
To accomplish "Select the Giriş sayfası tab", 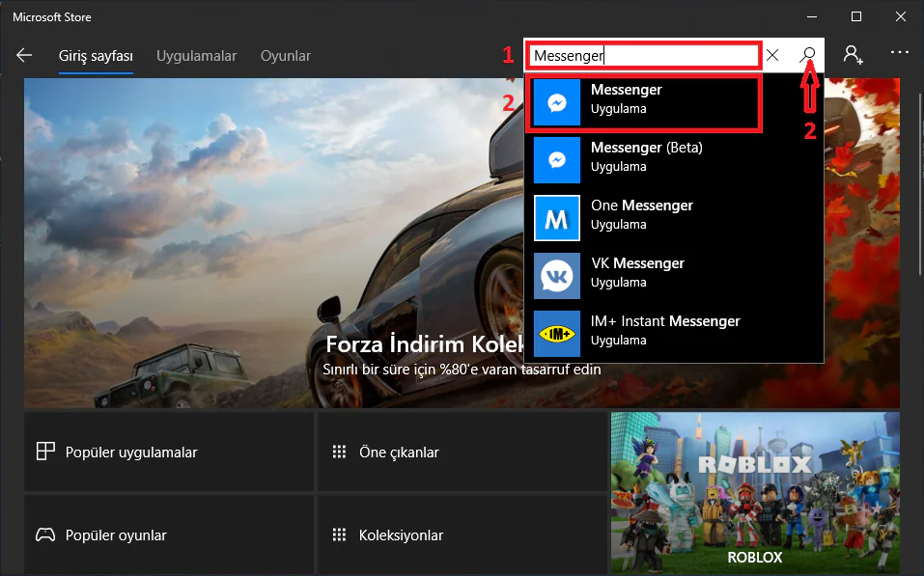I will 96,56.
